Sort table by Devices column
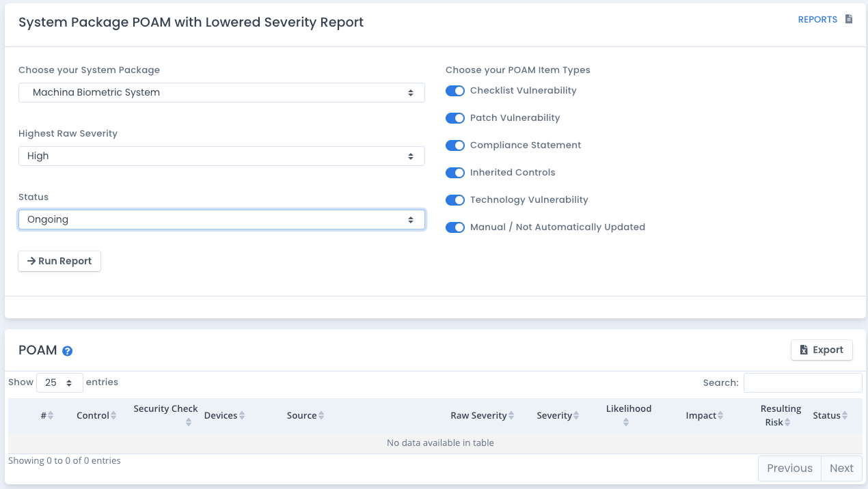The image size is (868, 489). tap(224, 415)
